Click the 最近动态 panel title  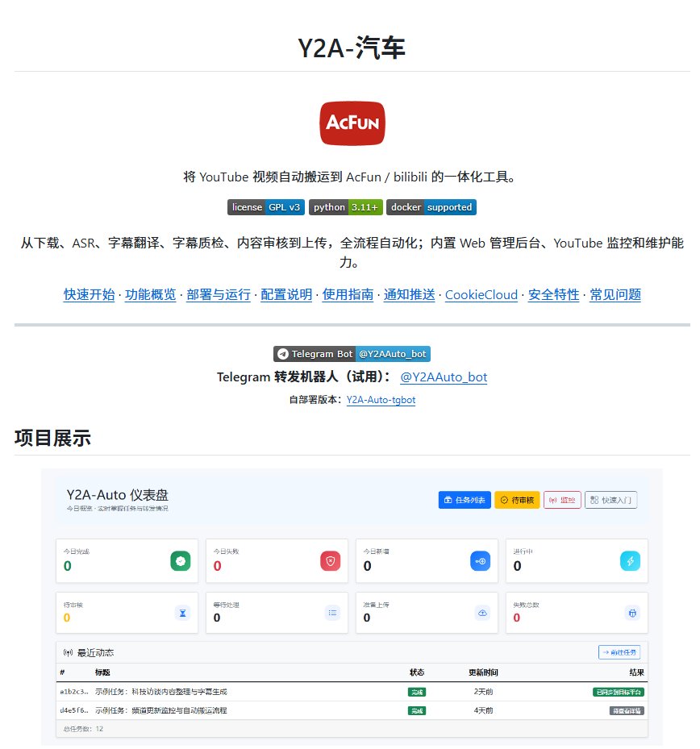pyautogui.click(x=95, y=652)
